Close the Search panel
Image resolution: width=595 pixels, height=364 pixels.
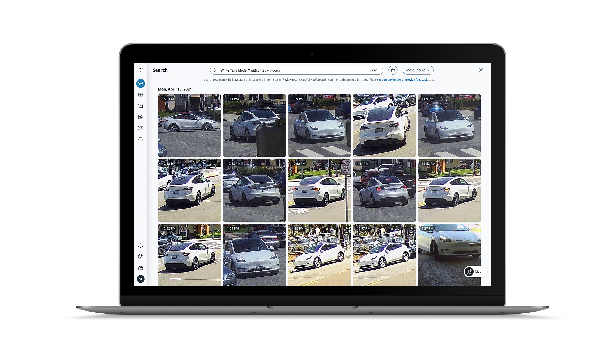(481, 70)
